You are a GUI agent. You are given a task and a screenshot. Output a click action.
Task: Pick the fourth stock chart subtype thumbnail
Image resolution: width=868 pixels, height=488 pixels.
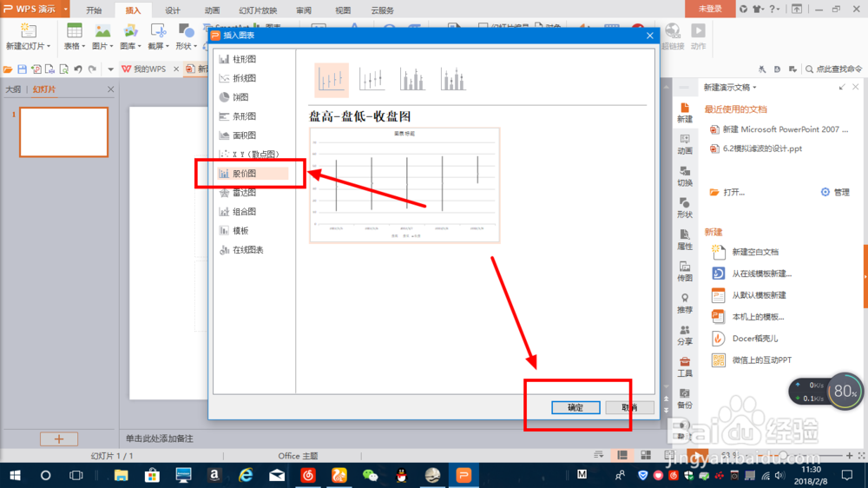(453, 80)
